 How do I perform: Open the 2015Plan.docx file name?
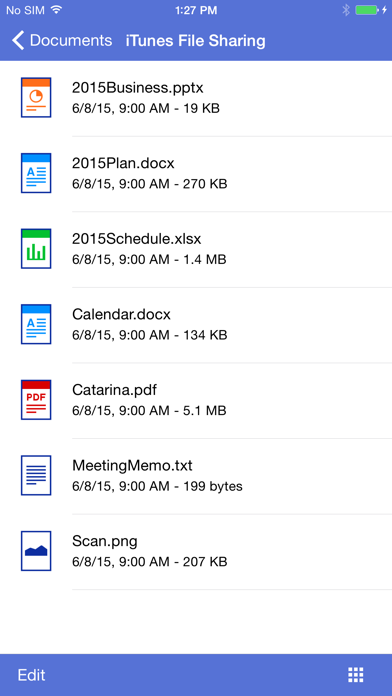pos(123,163)
